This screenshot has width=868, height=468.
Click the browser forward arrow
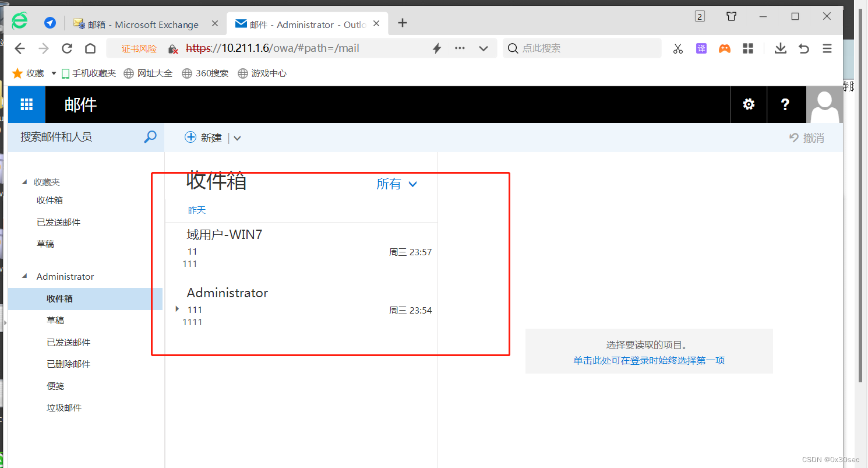[x=44, y=48]
